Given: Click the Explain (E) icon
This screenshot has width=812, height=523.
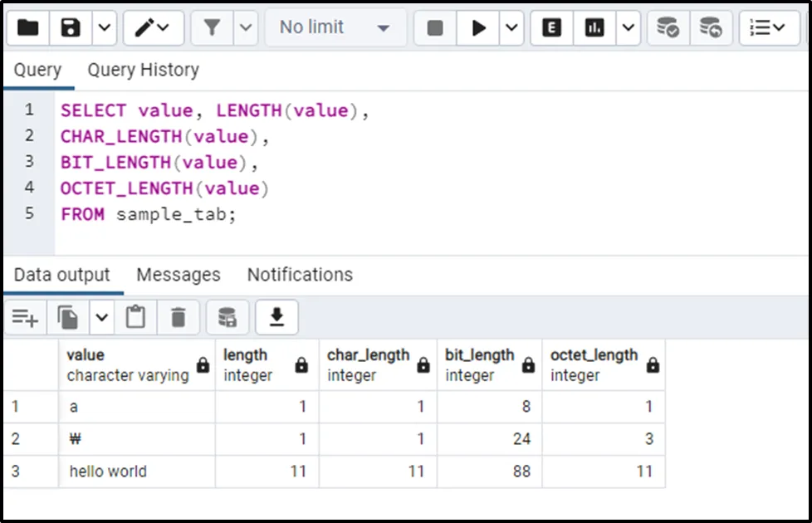Looking at the screenshot, I should 551,28.
